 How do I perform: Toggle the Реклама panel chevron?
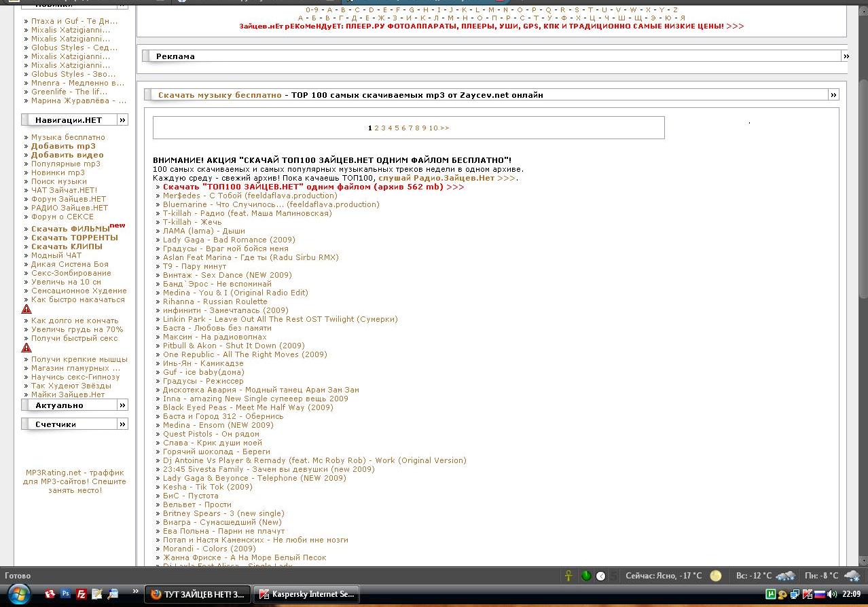846,56
